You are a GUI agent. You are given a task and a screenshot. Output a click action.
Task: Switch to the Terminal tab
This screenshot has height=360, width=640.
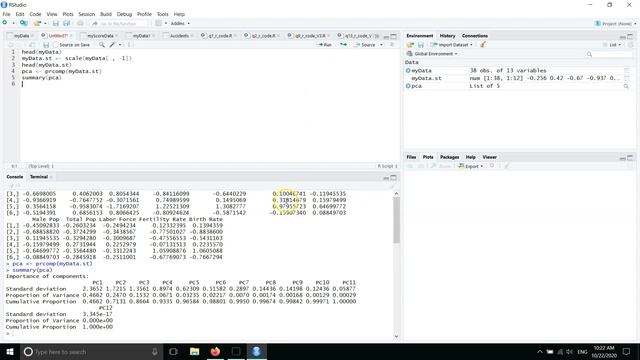(x=39, y=177)
